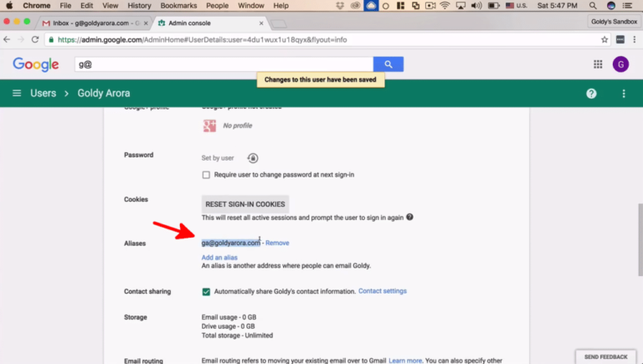Open battery status menu
Image resolution: width=643 pixels, height=364 pixels.
pos(494,5)
